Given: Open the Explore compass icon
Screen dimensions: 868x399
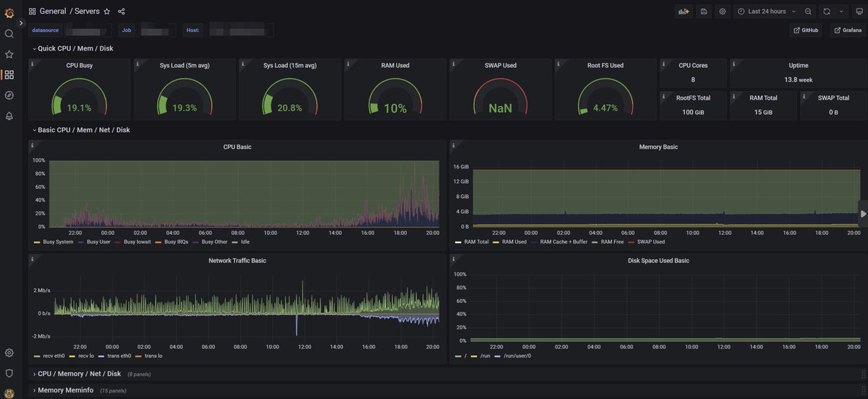Looking at the screenshot, I should pyautogui.click(x=9, y=95).
